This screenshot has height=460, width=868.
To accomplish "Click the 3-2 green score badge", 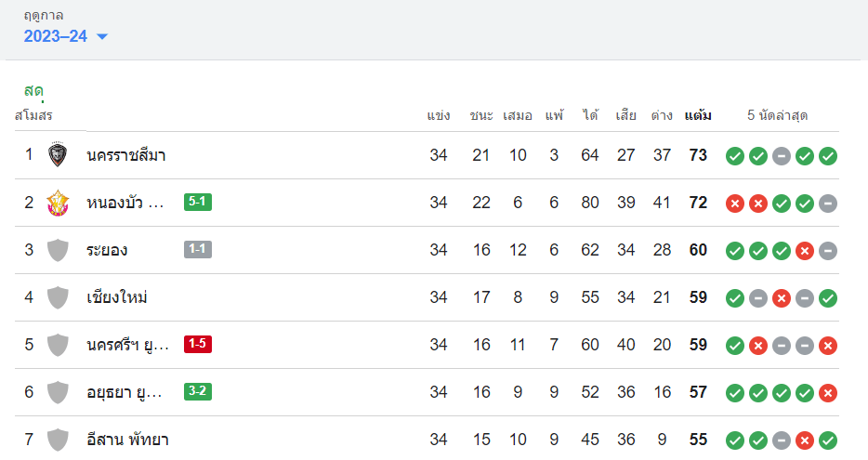I will (x=198, y=391).
